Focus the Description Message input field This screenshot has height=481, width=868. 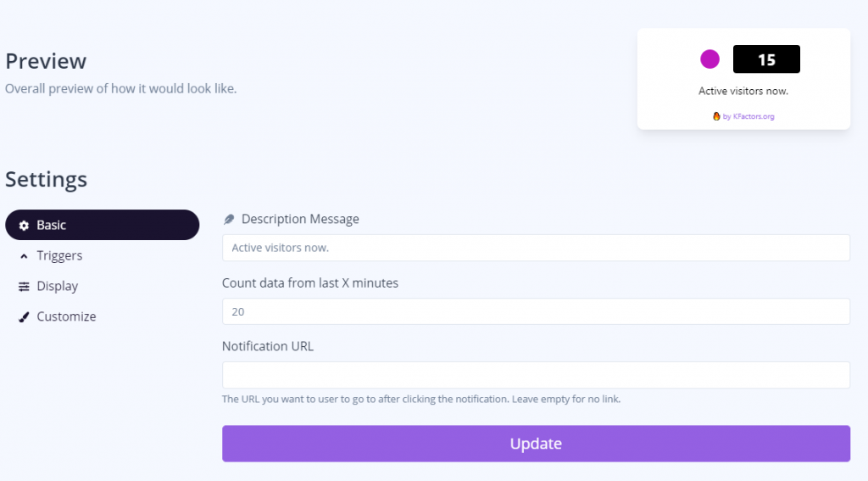pyautogui.click(x=536, y=248)
